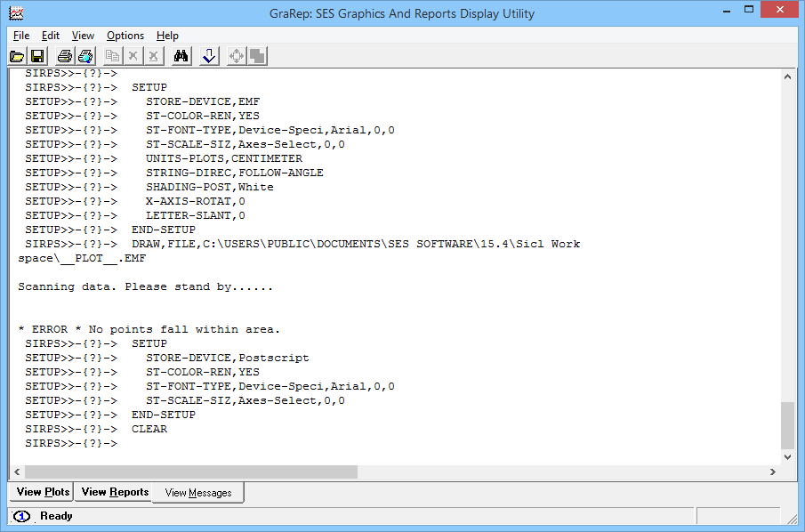Switch to the View Plots tab

pyautogui.click(x=43, y=492)
